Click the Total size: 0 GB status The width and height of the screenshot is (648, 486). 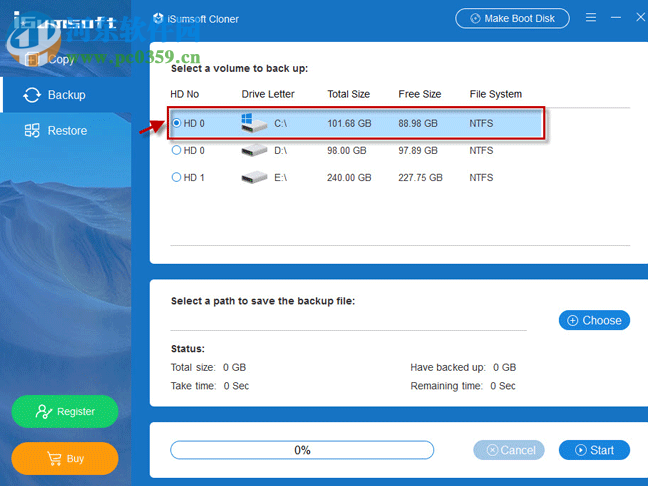tap(208, 367)
